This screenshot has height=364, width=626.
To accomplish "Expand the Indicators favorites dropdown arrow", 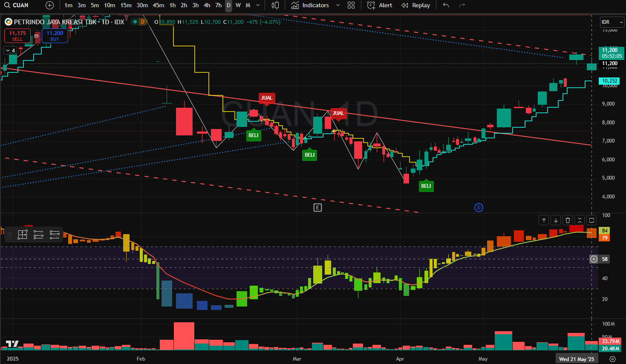I will coord(338,5).
